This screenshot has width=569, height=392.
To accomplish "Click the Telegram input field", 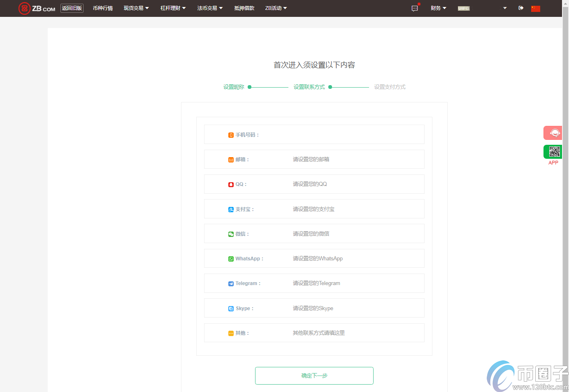I will 314,283.
